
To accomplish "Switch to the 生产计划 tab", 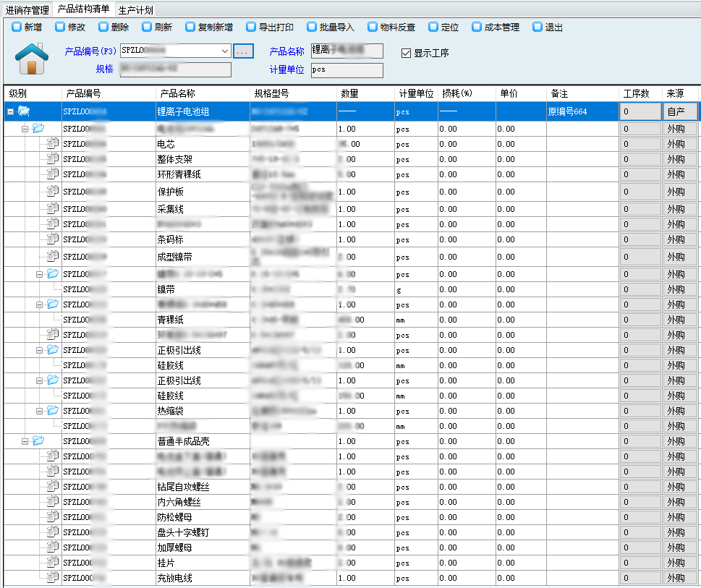I will point(135,10).
